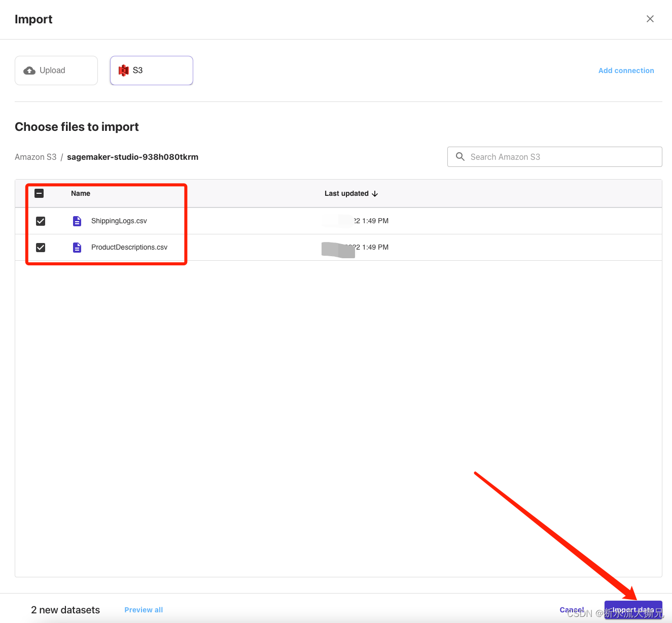Click the cloud upload icon

click(x=29, y=71)
